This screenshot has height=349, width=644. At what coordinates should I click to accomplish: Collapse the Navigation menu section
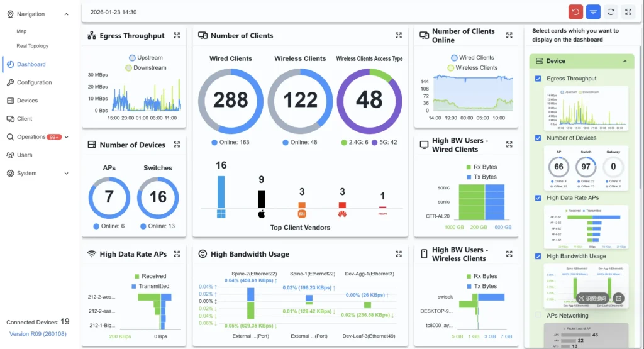click(67, 14)
